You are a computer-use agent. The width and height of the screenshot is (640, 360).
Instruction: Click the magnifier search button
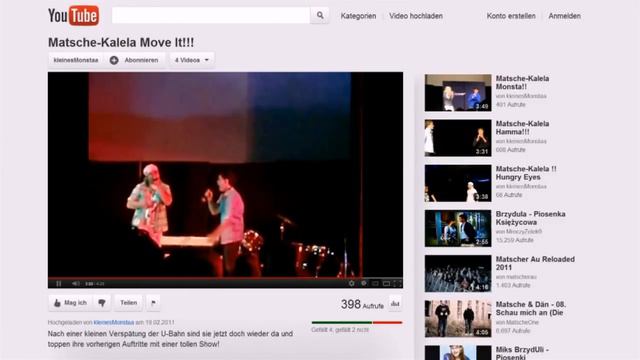pos(320,16)
